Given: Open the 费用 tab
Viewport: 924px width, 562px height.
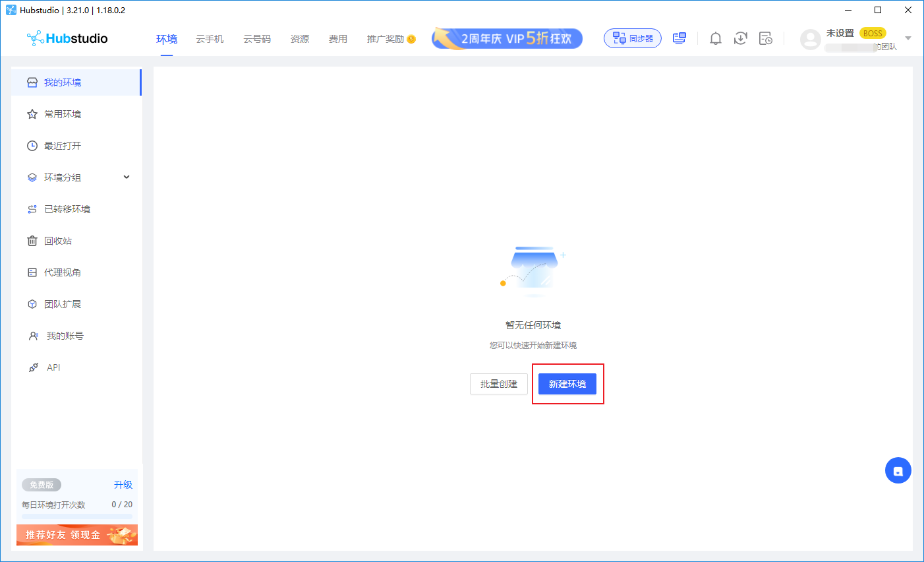Looking at the screenshot, I should (338, 38).
